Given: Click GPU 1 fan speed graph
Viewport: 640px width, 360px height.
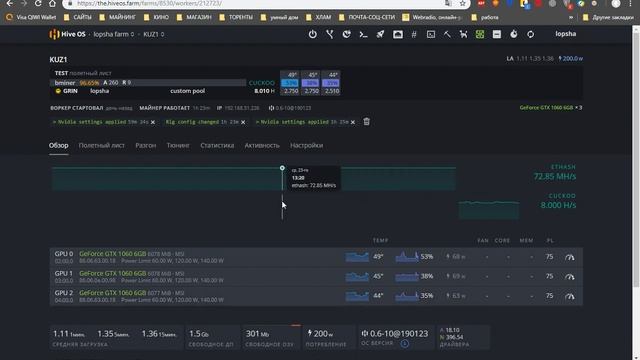Looking at the screenshot, I should [407, 276].
